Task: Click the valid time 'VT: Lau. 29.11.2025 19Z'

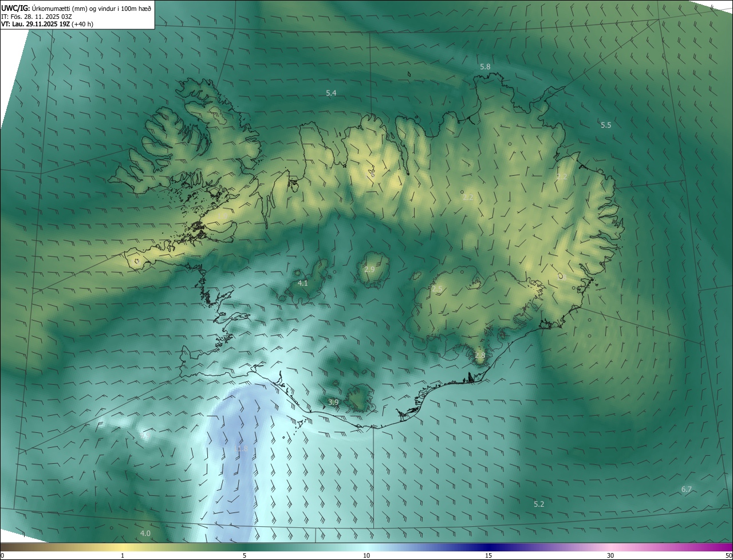Action: 36,24
